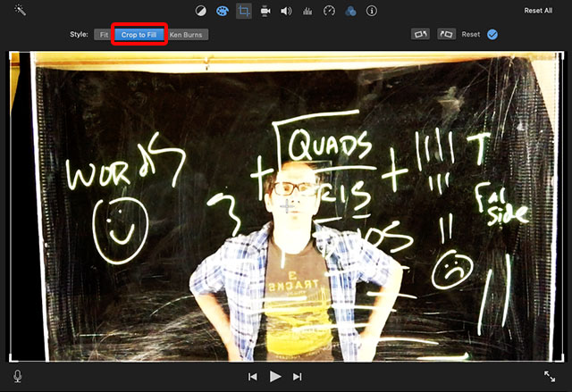This screenshot has height=392, width=572.
Task: Show the clip information icon
Action: pos(372,11)
